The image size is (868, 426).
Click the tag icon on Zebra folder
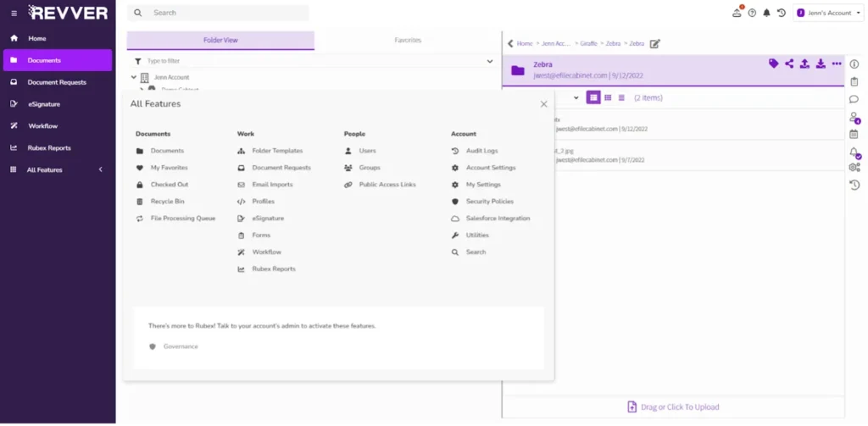click(x=773, y=64)
